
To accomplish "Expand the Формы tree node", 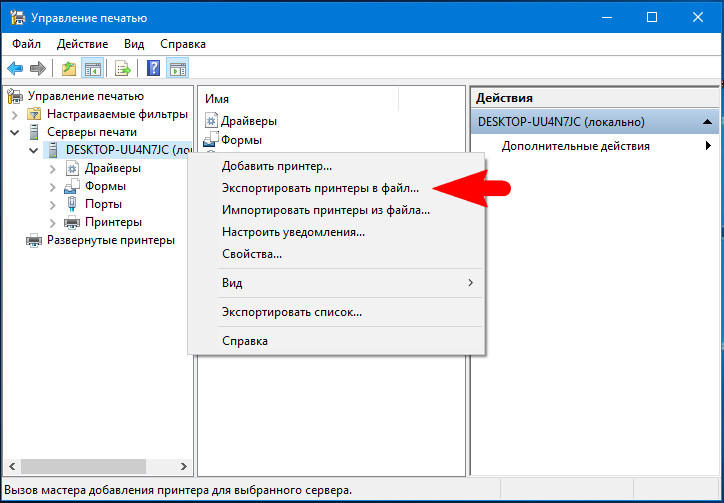I will 53,187.
